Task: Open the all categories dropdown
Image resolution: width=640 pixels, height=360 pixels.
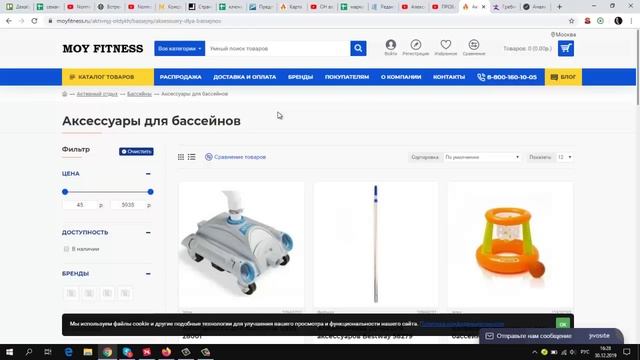Action: click(180, 49)
